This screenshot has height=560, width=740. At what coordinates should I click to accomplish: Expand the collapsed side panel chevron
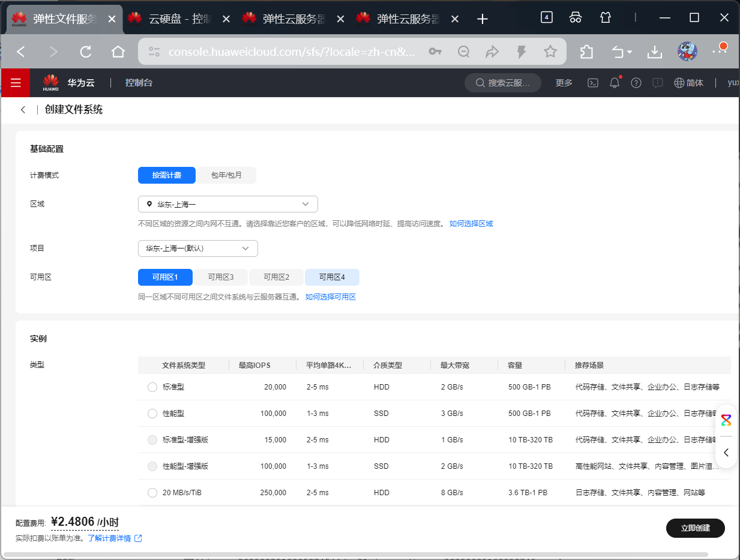coord(726,453)
